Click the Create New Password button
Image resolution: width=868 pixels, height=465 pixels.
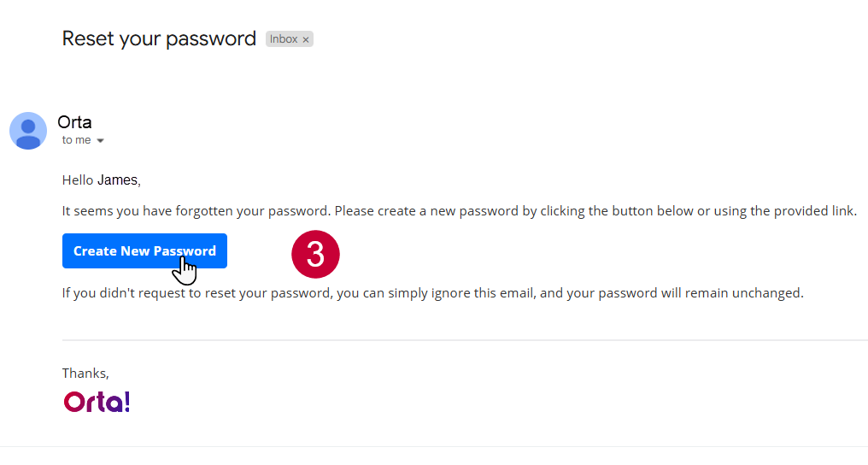point(144,250)
